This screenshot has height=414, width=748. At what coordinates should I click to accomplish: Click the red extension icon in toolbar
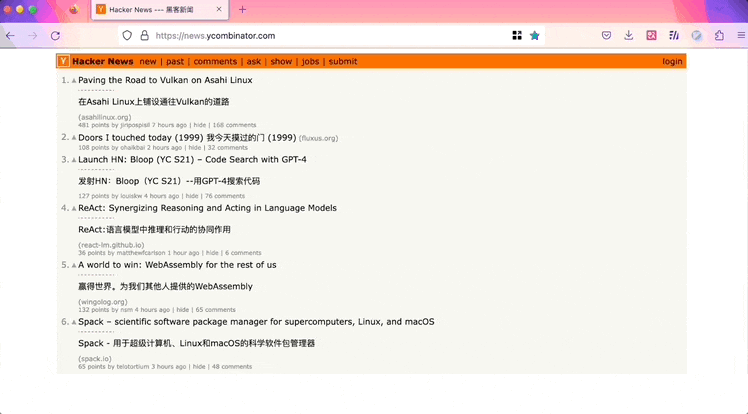point(651,35)
